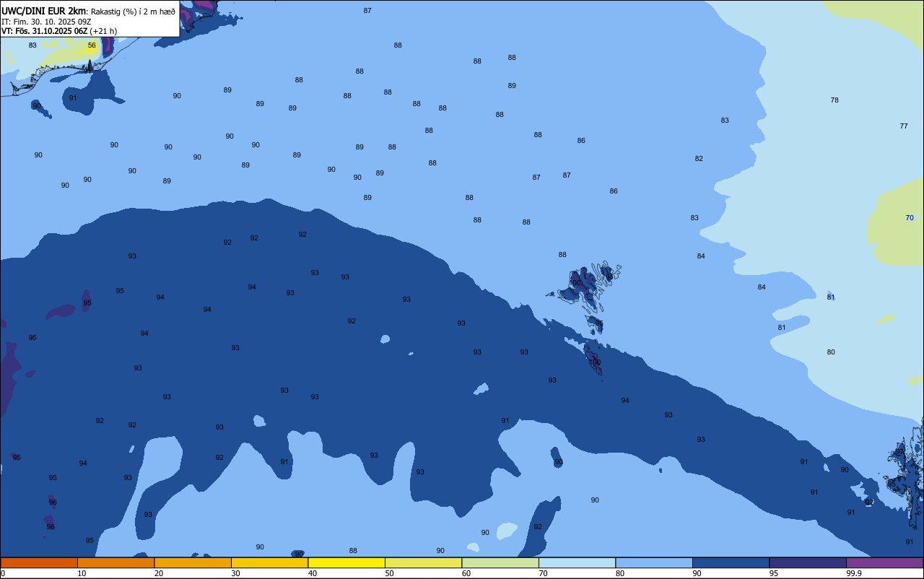Click the humidity value '56' on map
The height and width of the screenshot is (579, 924).
coord(92,45)
